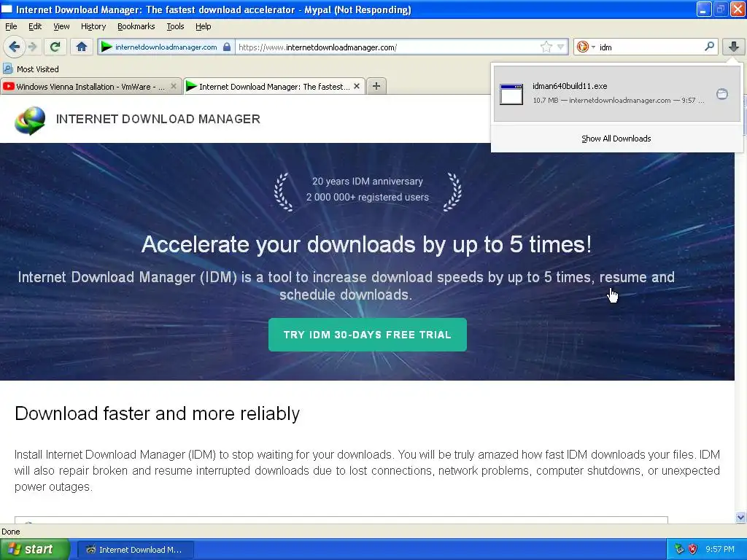Click the Accelerate your downloads headline
The width and height of the screenshot is (747, 560).
367,244
